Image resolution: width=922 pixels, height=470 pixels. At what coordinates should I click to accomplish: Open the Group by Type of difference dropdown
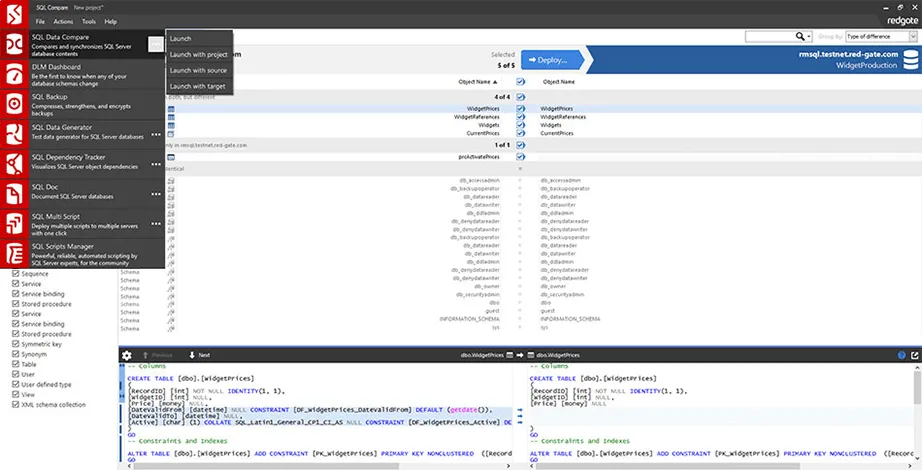coord(880,37)
